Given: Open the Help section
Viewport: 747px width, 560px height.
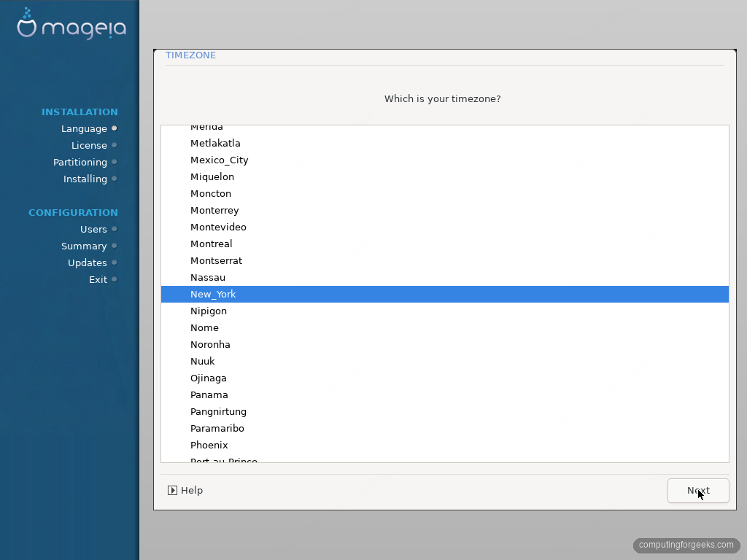Looking at the screenshot, I should (185, 491).
